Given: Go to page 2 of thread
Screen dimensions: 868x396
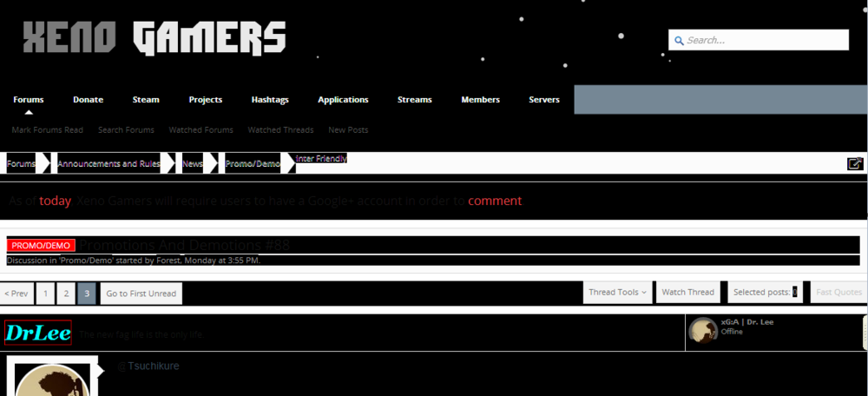Looking at the screenshot, I should coord(66,294).
